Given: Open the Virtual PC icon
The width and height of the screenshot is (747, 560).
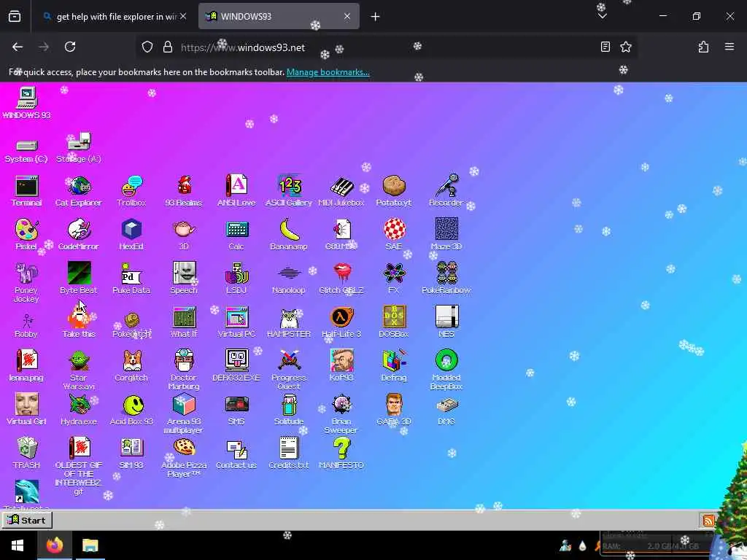Looking at the screenshot, I should (236, 322).
